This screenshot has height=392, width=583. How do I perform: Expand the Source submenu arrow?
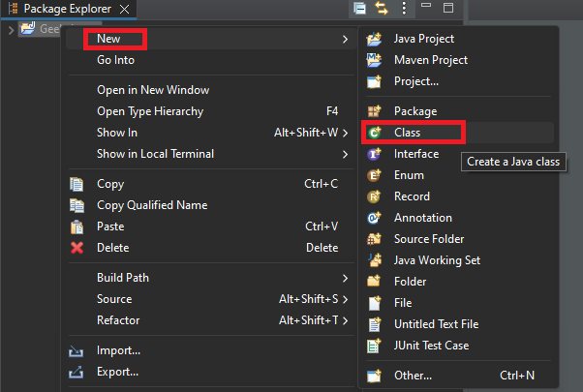pos(345,299)
